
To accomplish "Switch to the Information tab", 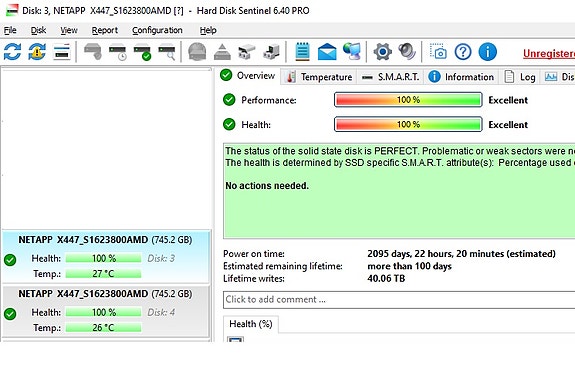I will [x=461, y=77].
